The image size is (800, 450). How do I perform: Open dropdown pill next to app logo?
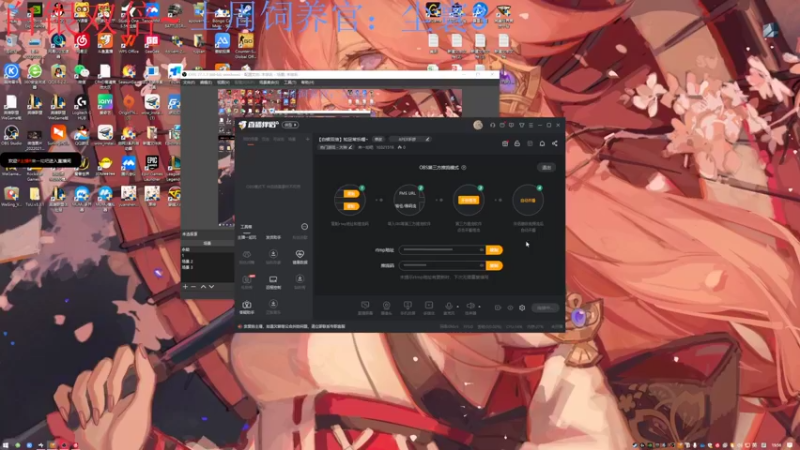coord(290,125)
